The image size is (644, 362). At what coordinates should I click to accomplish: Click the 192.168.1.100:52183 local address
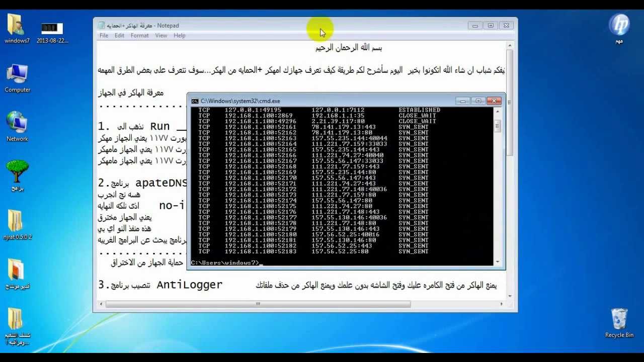pos(261,251)
